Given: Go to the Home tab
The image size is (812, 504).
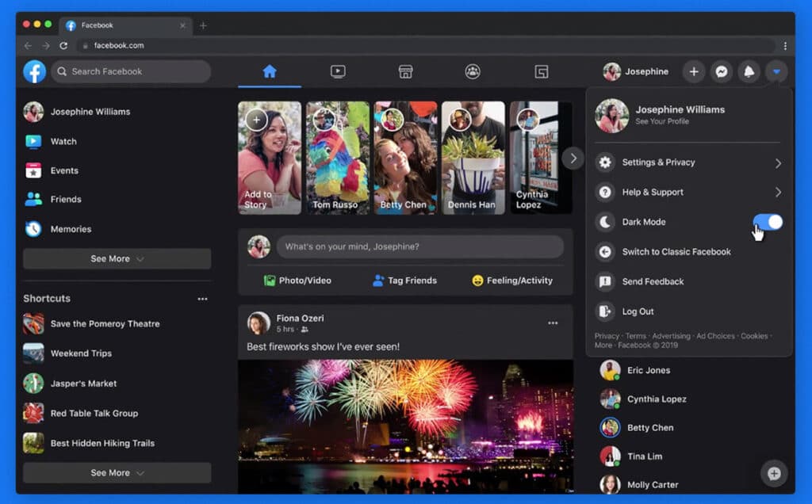Looking at the screenshot, I should pos(270,72).
